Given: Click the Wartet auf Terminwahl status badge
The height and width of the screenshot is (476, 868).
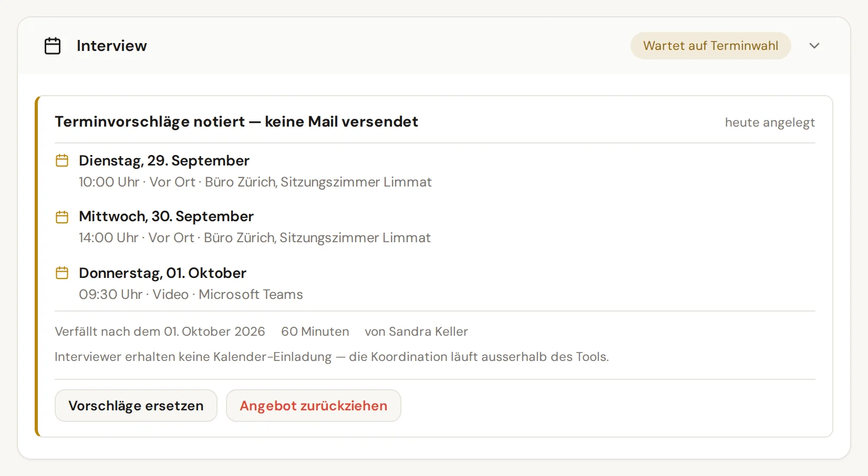Looking at the screenshot, I should (711, 46).
